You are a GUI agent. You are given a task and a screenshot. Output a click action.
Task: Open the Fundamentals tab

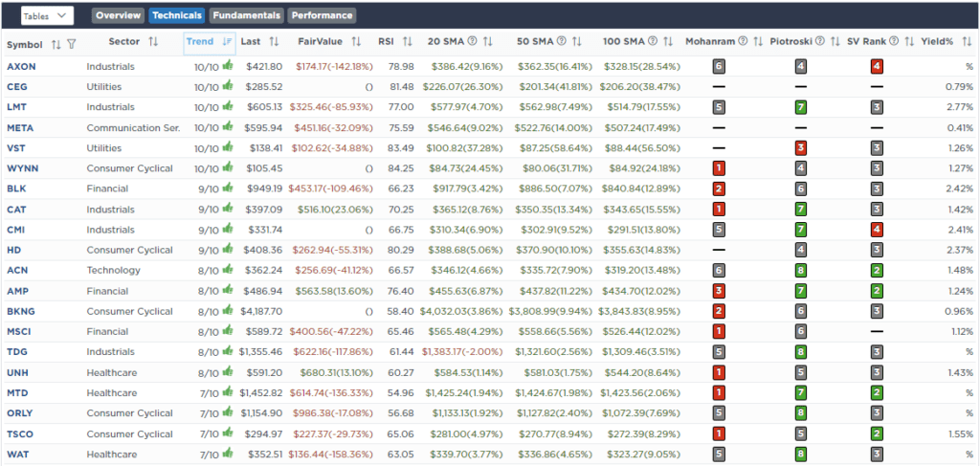click(246, 15)
